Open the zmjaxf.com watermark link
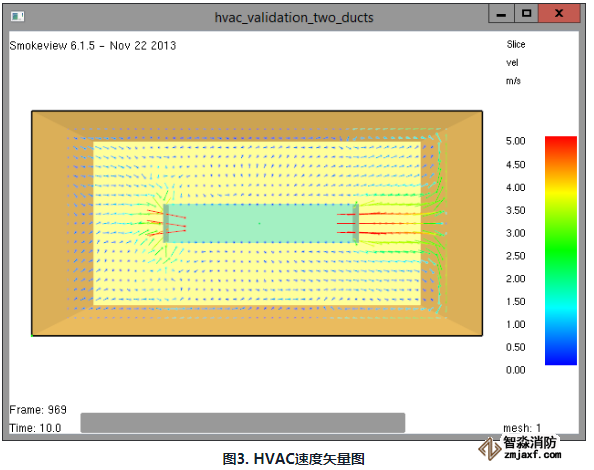Viewport: 594px width, 470px height. coord(532,455)
